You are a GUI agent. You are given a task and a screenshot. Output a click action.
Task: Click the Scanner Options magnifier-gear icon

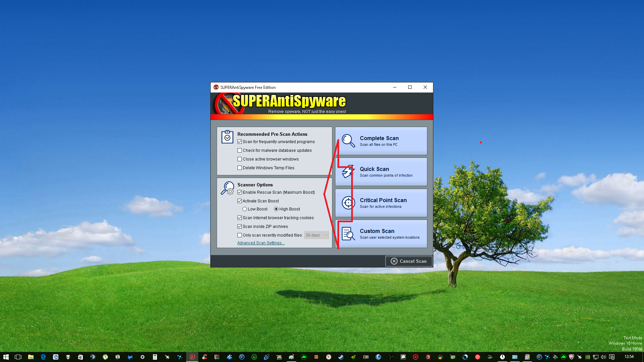[x=227, y=188]
